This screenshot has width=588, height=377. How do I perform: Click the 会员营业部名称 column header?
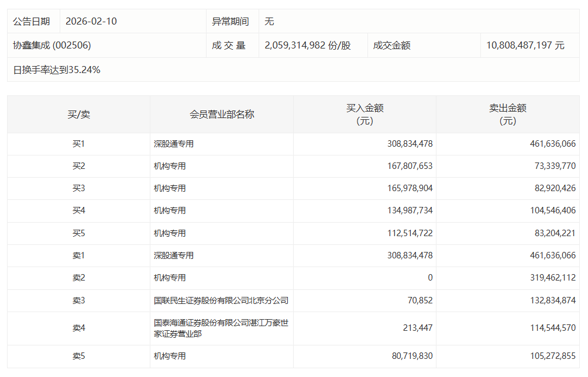222,115
